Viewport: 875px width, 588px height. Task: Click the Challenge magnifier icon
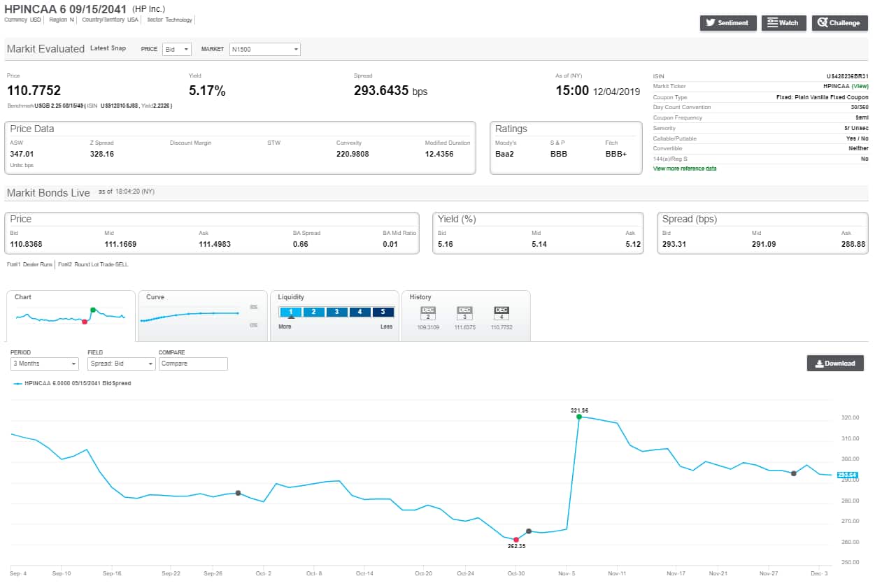(823, 23)
